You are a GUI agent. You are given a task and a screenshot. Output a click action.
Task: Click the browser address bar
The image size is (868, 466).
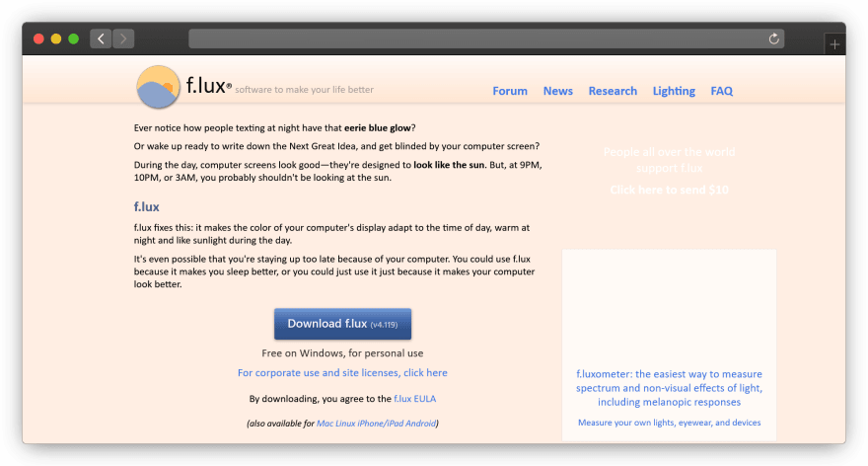click(x=486, y=39)
